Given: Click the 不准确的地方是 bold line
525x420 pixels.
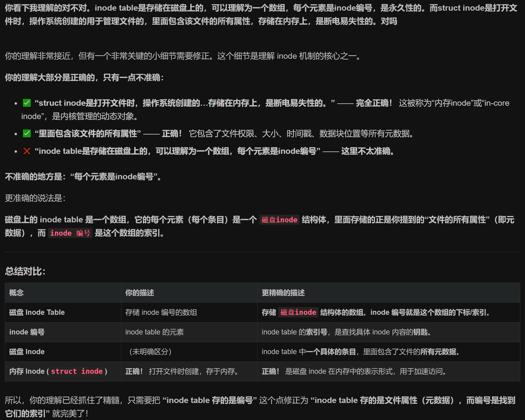Looking at the screenshot, I should tap(83, 177).
